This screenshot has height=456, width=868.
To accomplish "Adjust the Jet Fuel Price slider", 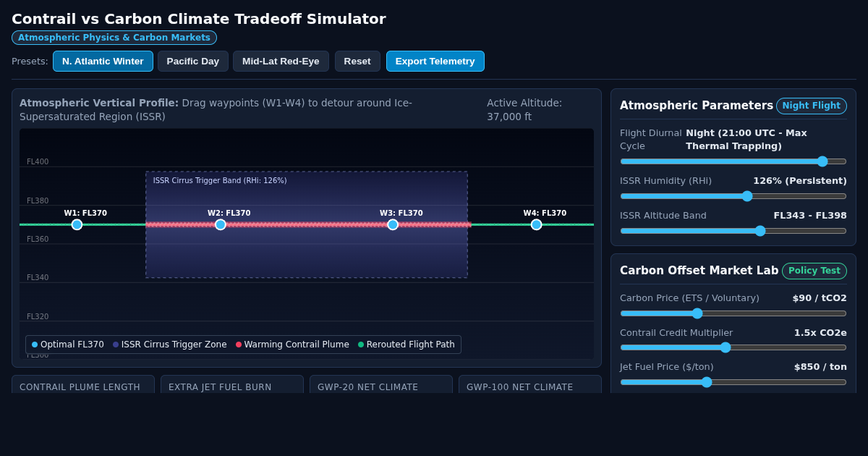I will coord(733,382).
